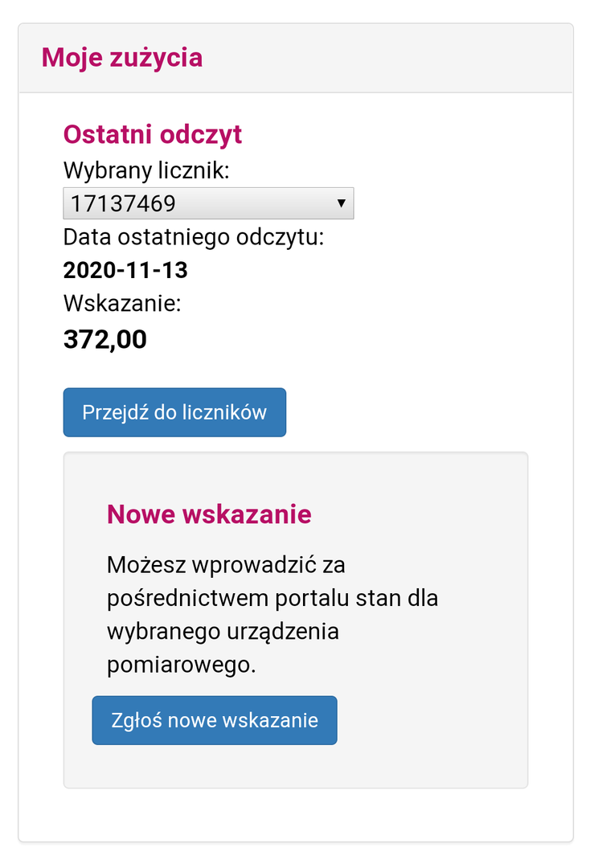Click the meter number 17137469 text
The width and height of the screenshot is (590, 868).
point(123,203)
